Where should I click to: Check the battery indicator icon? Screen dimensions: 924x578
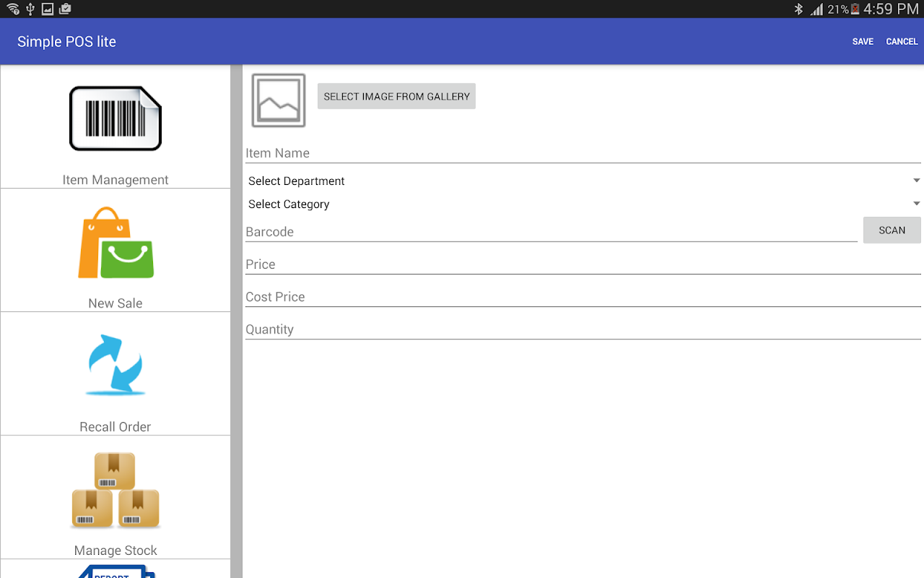(855, 9)
